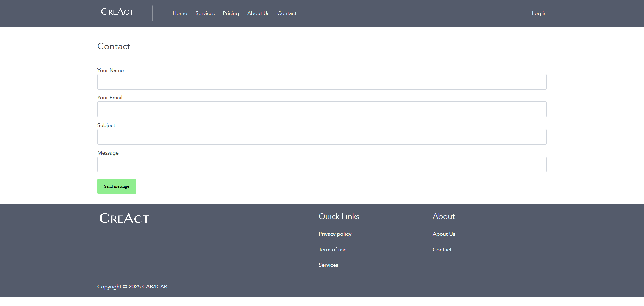Click Contact in the top navigation bar
Screen dimensions: 644x306
pyautogui.click(x=287, y=13)
